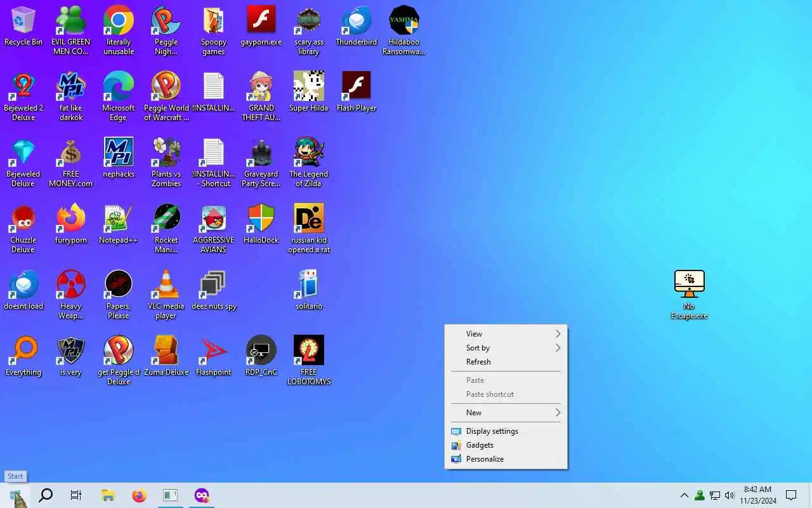Click the doesnt load Thunderbird icon
This screenshot has height=508, width=812.
tap(23, 290)
